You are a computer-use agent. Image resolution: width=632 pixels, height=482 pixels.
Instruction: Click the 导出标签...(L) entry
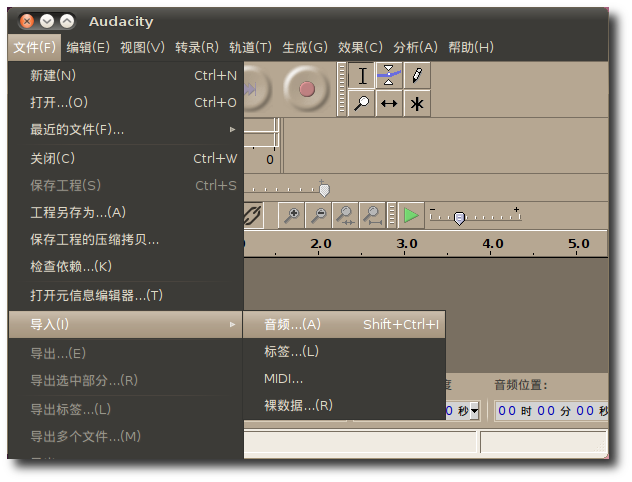[126, 409]
